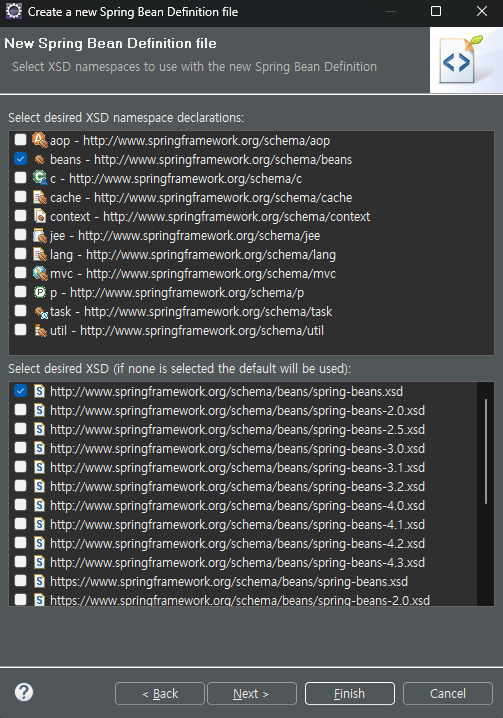Click the https spring-beans.xsd file icon
Viewport: 503px width, 718px height.
coord(40,581)
